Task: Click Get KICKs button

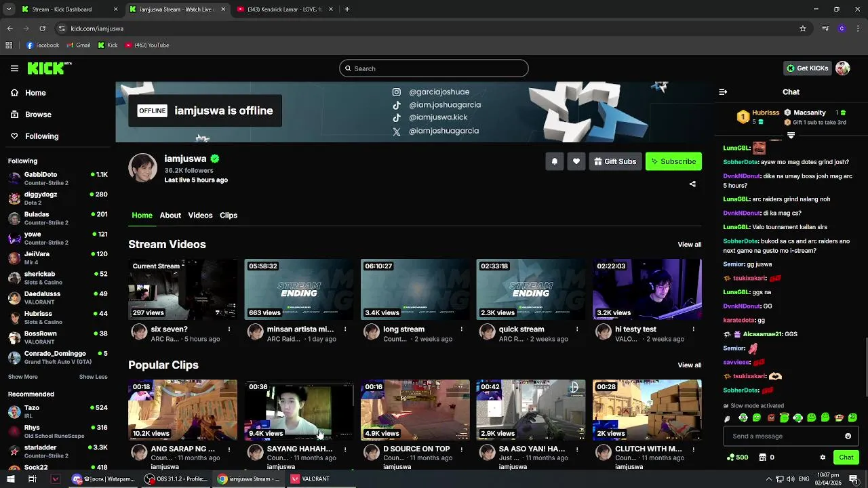Action: [807, 68]
